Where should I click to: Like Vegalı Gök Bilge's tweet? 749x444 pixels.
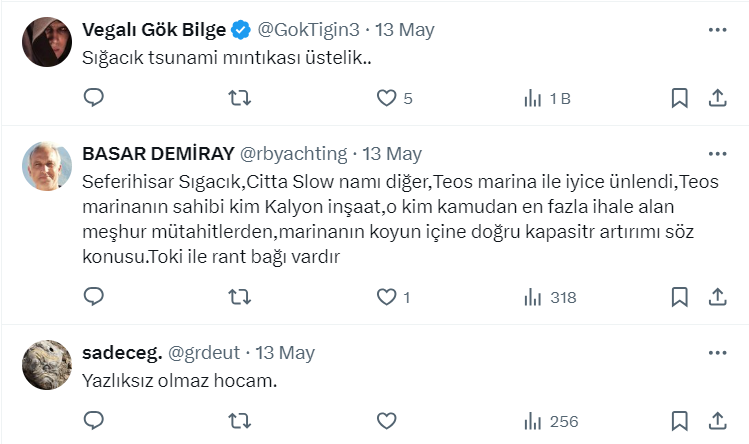click(x=386, y=98)
